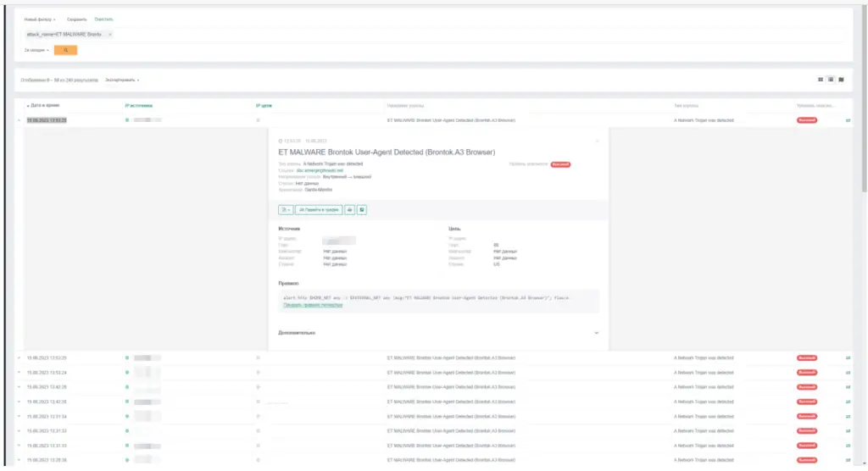Expand the 13:53:25 event row
Image resolution: width=868 pixels, height=471 pixels.
tap(19, 358)
